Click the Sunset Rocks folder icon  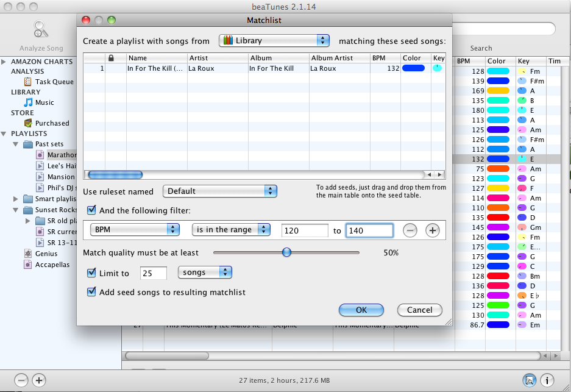tap(27, 210)
